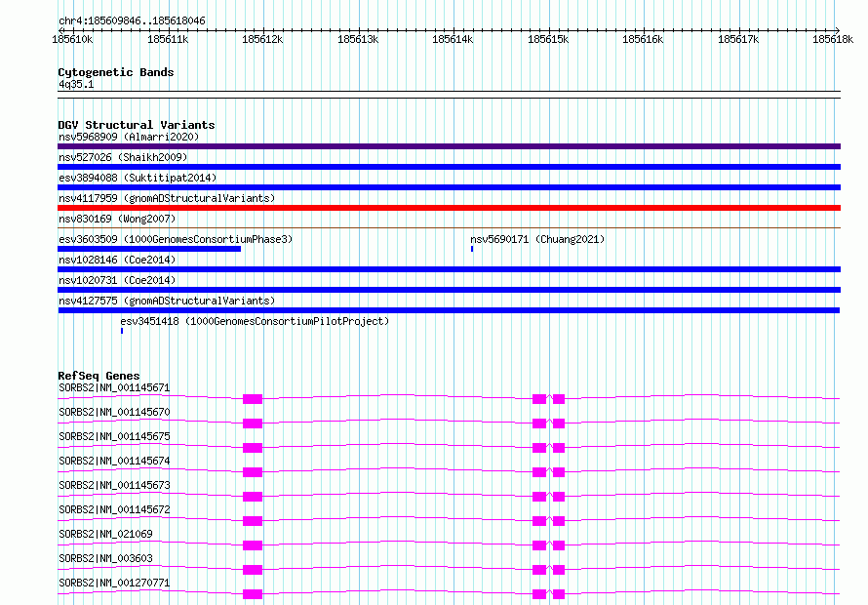
Task: Select the Cytogenetic Bands track title
Action: (x=116, y=72)
